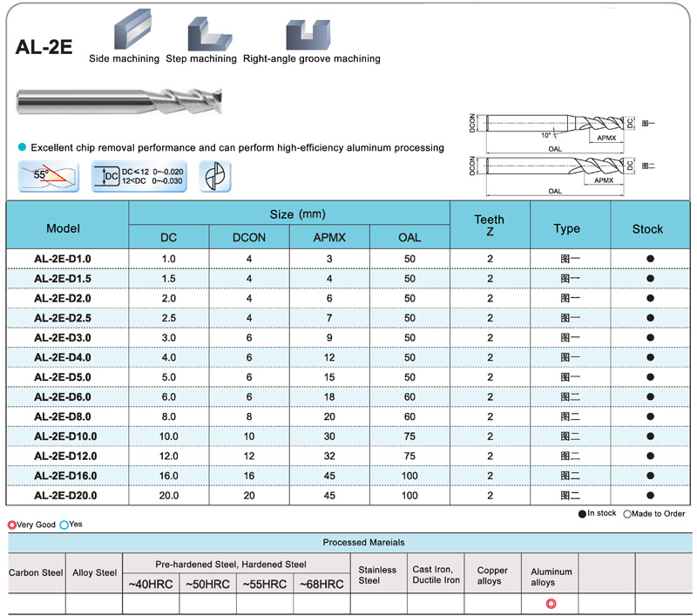The width and height of the screenshot is (697, 616).
Task: Click the red Very Good mark under Aluminum alloys
Action: click(x=551, y=604)
